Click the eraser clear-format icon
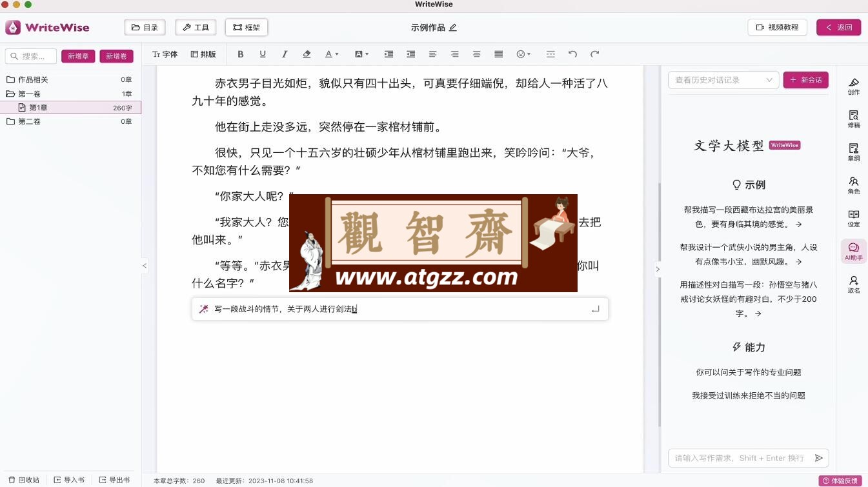The height and width of the screenshot is (487, 868). [x=307, y=54]
